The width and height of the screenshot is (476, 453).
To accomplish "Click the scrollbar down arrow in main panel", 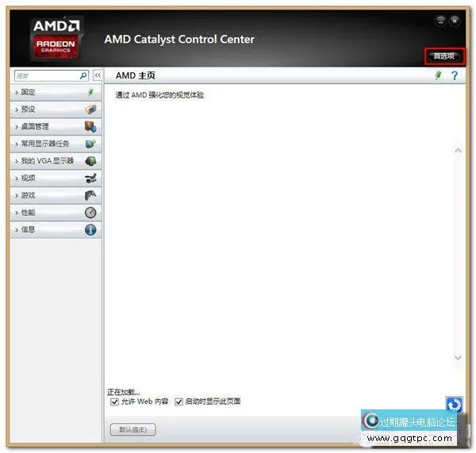I will [458, 359].
